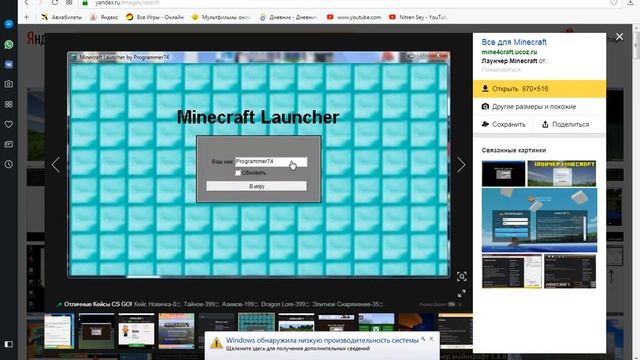Click the downloads arrow icon in the browser toolbar
The width and height of the screenshot is (640, 360).
tap(630, 2)
